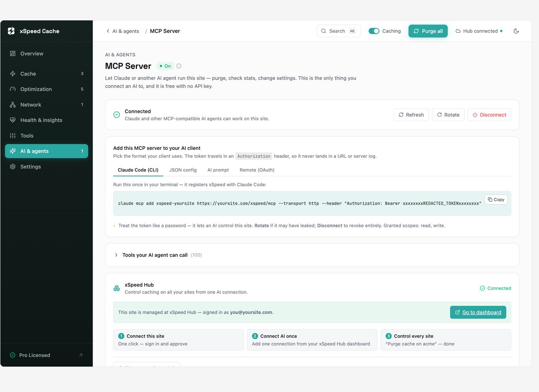This screenshot has width=539, height=392.
Task: Expand Tools your AI agent can call
Action: coord(312,255)
